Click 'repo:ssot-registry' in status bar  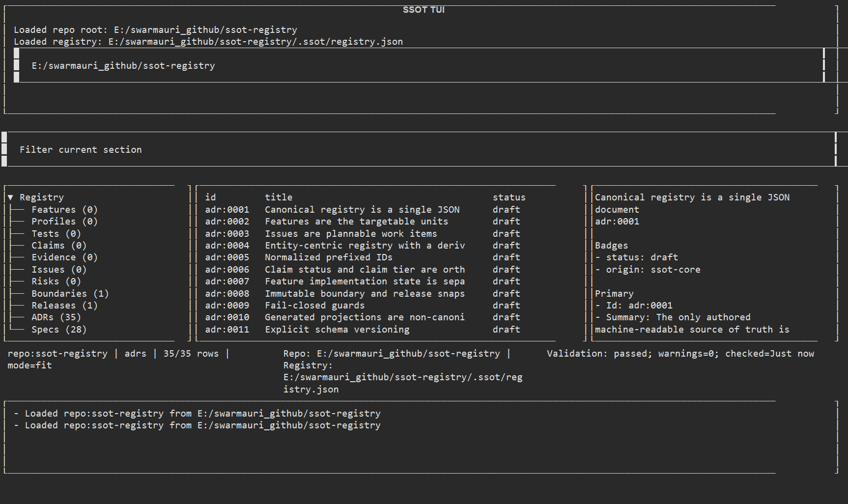tap(57, 354)
